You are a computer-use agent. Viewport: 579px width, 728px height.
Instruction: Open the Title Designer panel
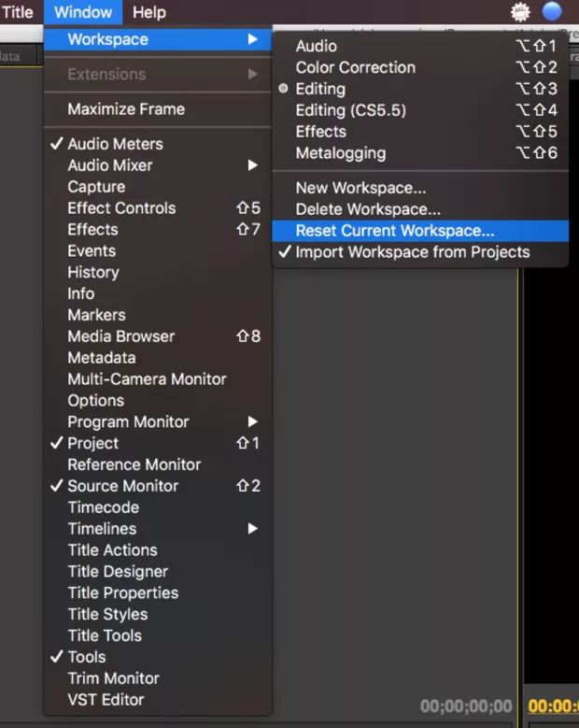point(158,571)
